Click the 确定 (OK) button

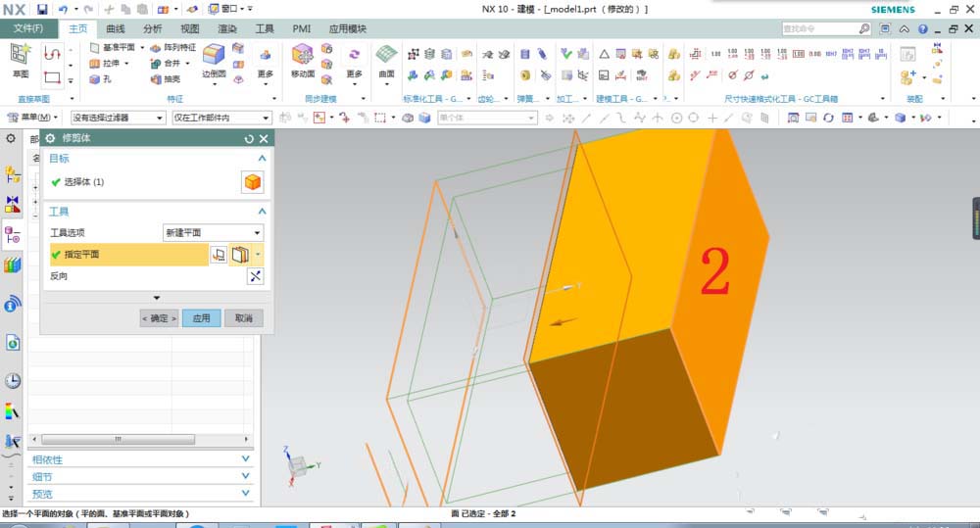click(159, 318)
